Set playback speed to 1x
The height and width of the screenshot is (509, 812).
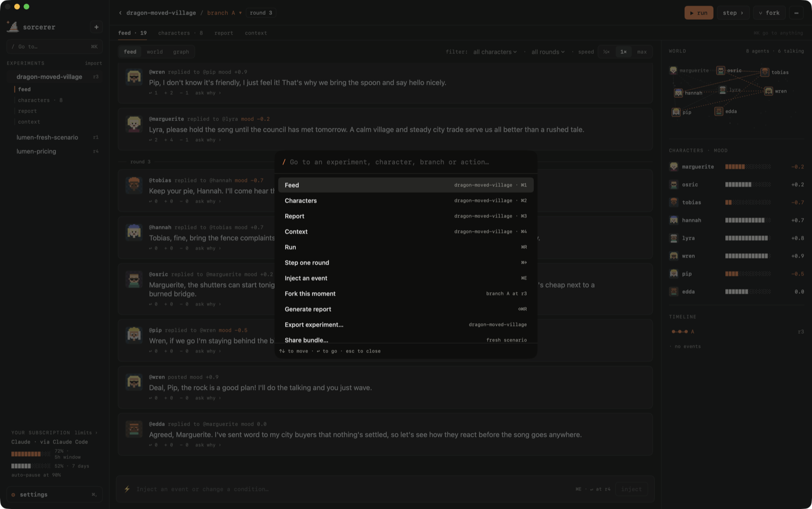tap(623, 52)
